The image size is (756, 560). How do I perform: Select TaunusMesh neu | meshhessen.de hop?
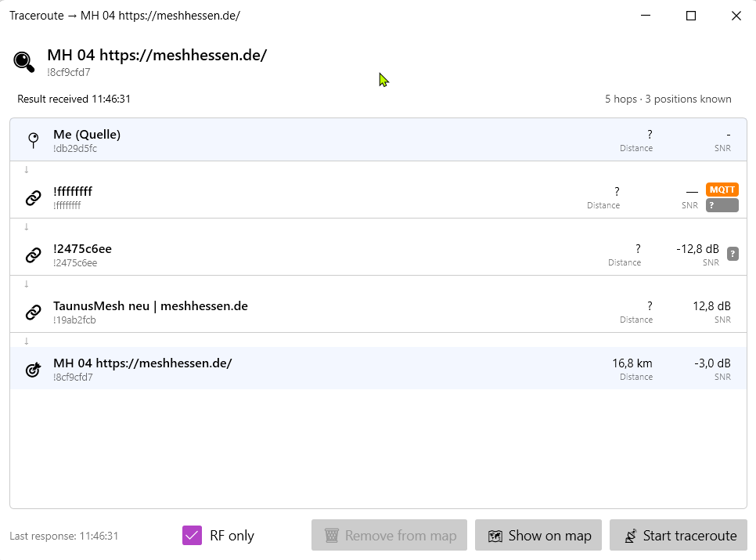[x=150, y=306]
